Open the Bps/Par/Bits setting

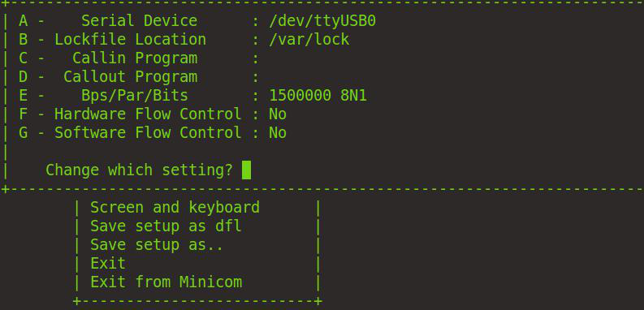tap(192, 95)
